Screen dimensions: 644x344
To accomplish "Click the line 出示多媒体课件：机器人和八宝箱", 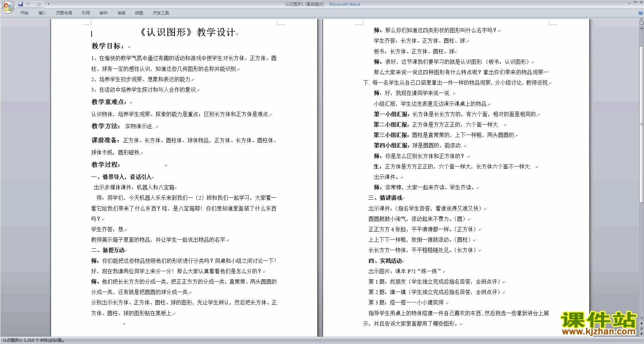I will pos(134,187).
